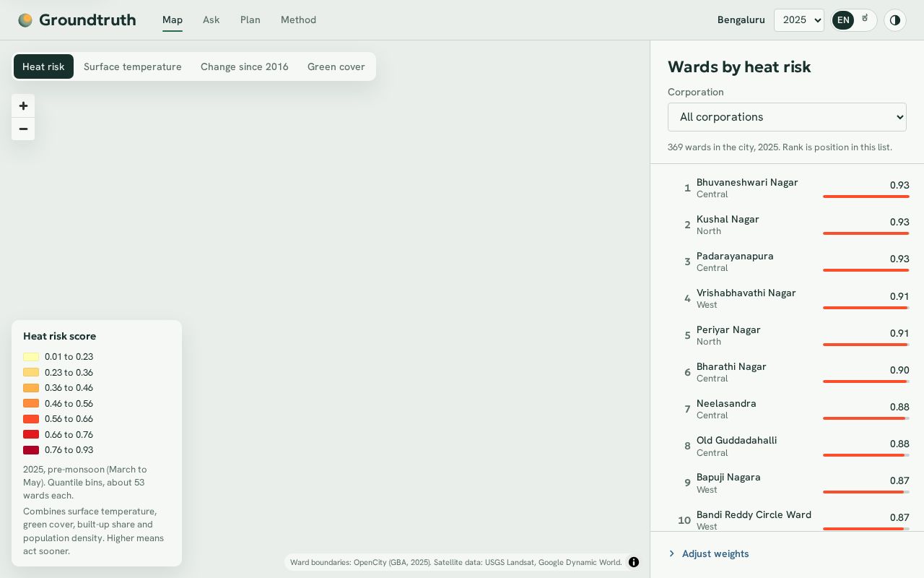This screenshot has width=924, height=578.
Task: Click the 0.01 to 0.23 legend swatch
Action: pyautogui.click(x=31, y=357)
